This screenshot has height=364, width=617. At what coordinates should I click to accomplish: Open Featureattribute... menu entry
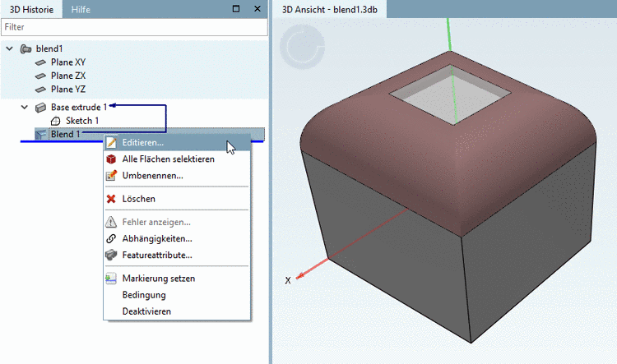click(177, 255)
